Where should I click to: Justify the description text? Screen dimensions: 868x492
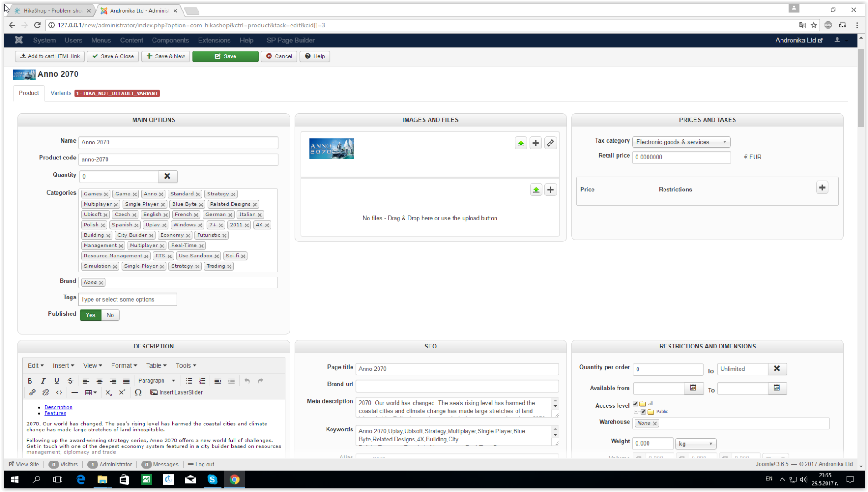[126, 381]
